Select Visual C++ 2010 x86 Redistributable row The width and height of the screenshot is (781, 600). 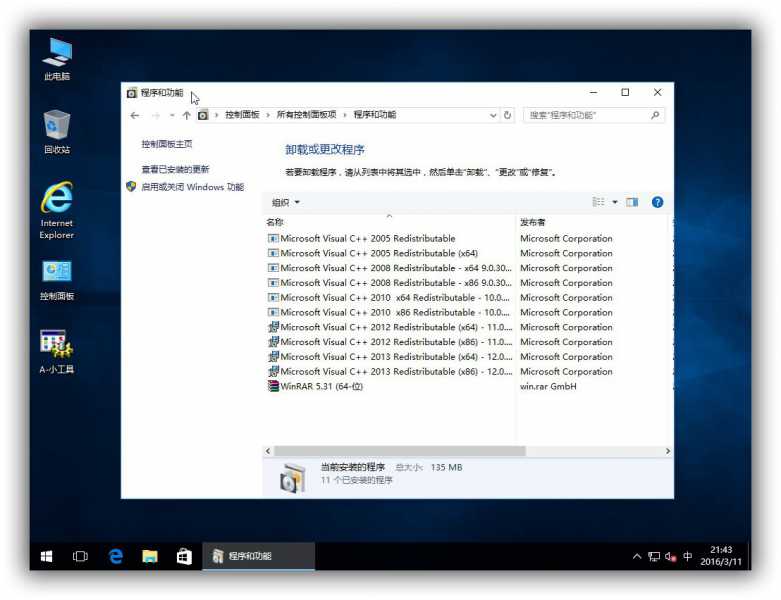pos(390,313)
